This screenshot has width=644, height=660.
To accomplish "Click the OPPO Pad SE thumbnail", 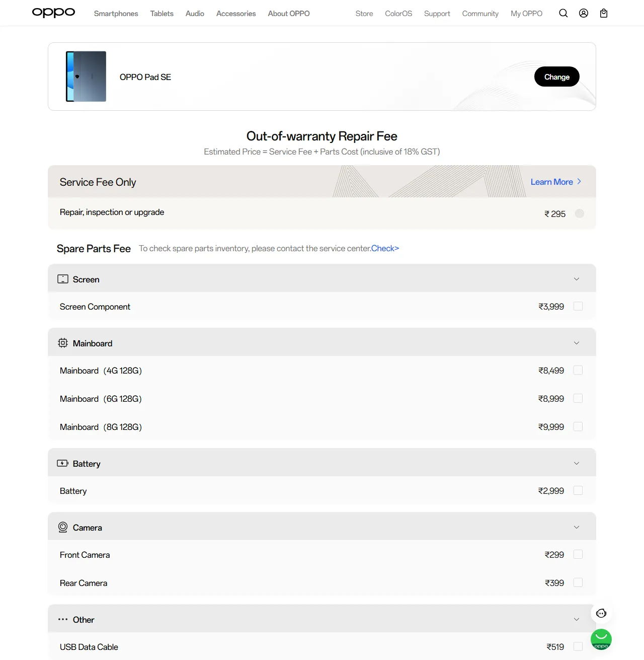I will point(86,77).
